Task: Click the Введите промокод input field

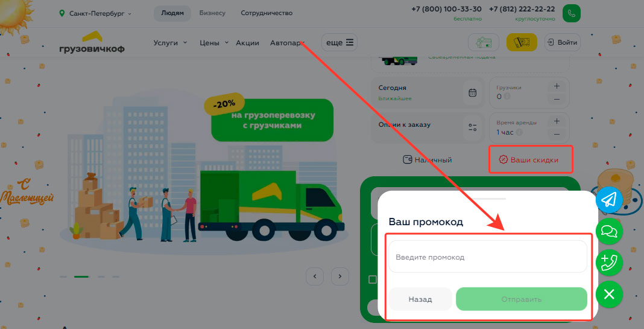Action: click(x=487, y=257)
